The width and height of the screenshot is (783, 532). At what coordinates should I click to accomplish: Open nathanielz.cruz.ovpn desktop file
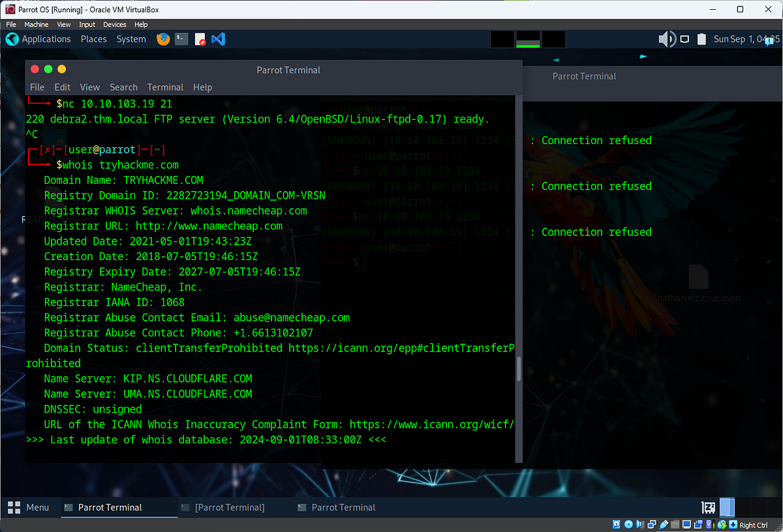click(x=698, y=284)
